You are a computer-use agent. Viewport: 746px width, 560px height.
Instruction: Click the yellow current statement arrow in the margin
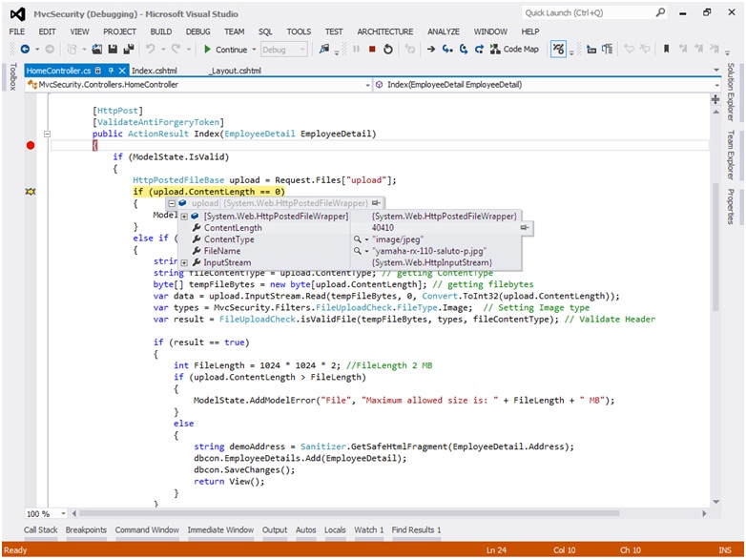(x=31, y=192)
